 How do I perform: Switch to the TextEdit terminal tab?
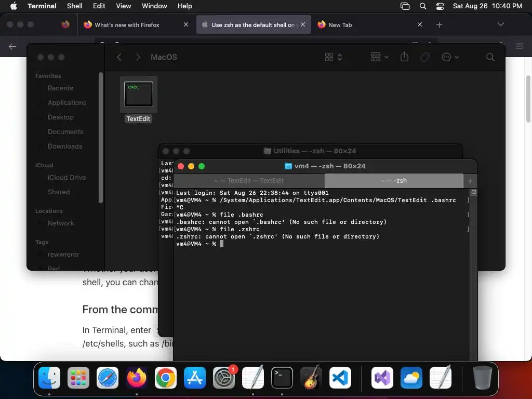(249, 180)
